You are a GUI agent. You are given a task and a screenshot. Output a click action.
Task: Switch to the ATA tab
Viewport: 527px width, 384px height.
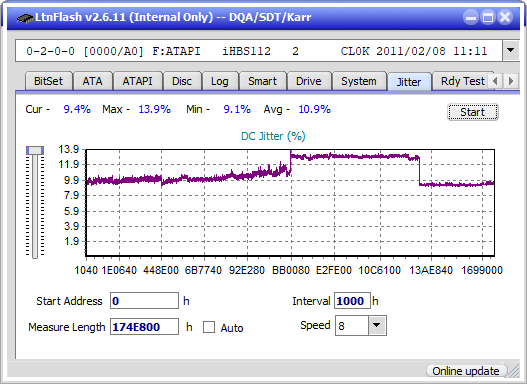(x=92, y=81)
